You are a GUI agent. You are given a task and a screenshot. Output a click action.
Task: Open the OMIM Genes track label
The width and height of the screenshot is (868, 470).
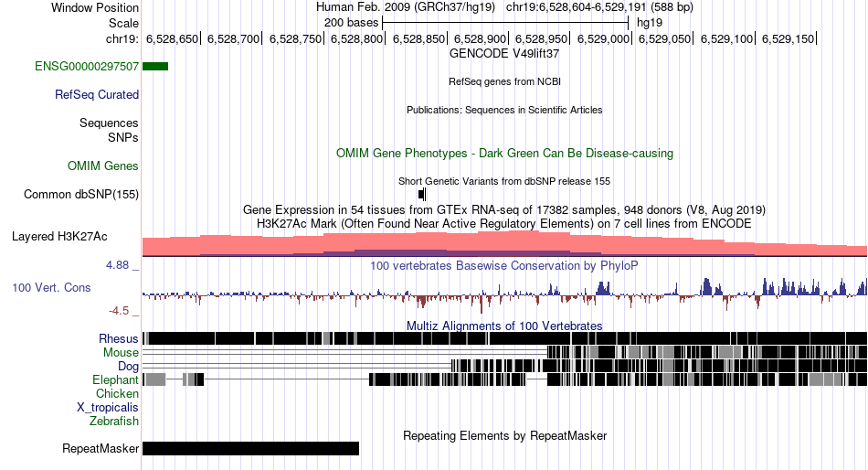click(x=103, y=166)
